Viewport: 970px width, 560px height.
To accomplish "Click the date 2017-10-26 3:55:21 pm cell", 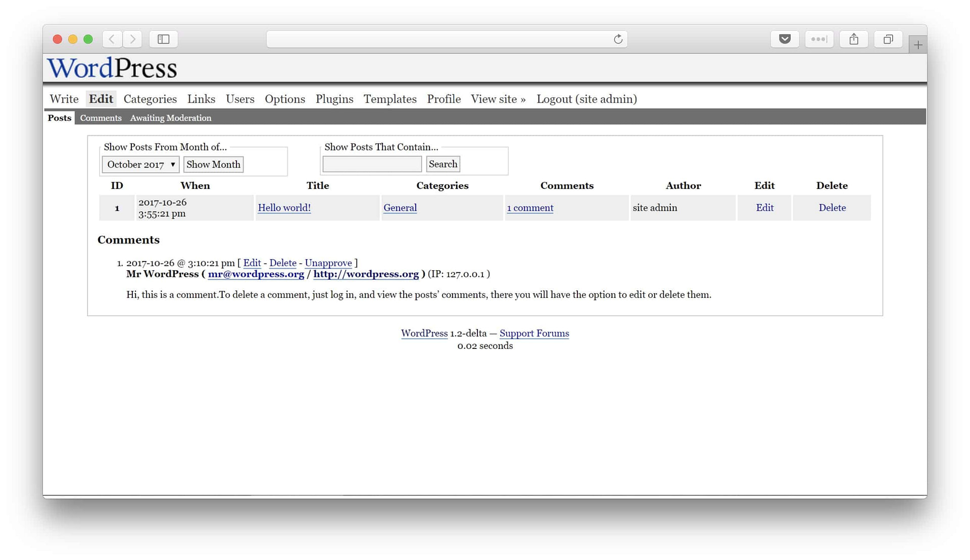I will (195, 208).
